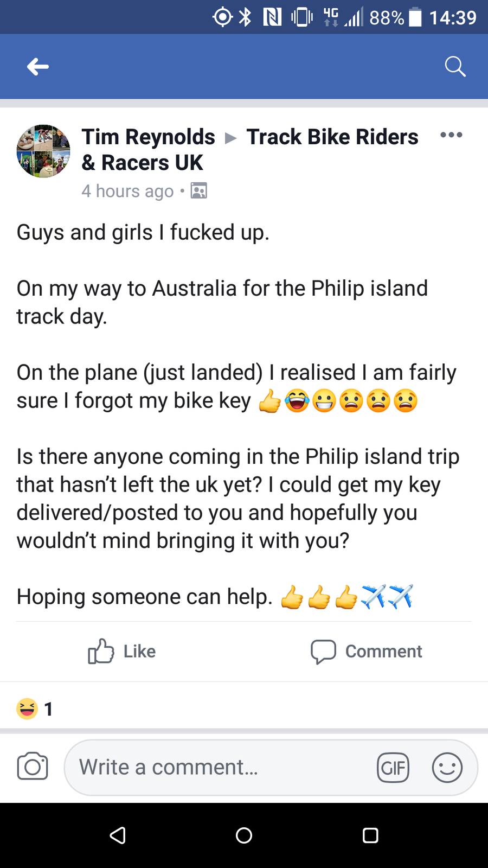Tap the back arrow icon

tap(38, 67)
